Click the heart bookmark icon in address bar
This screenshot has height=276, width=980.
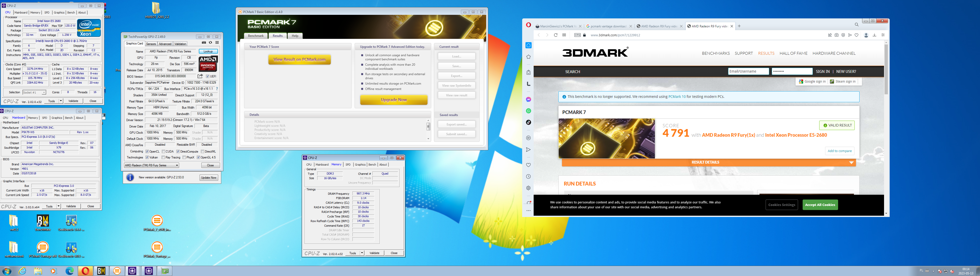(856, 35)
